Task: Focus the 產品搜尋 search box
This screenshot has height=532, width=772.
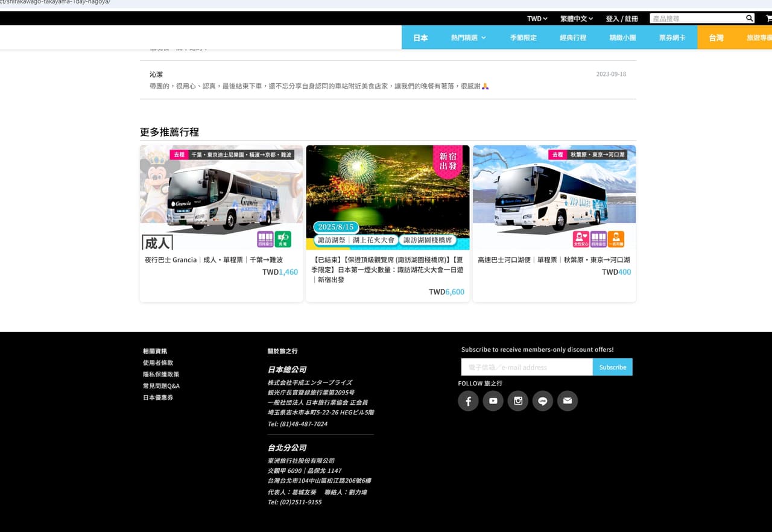Action: coord(697,18)
